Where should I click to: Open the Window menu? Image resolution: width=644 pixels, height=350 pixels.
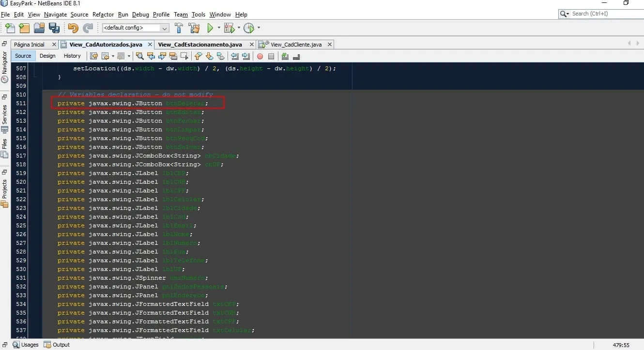coord(220,15)
